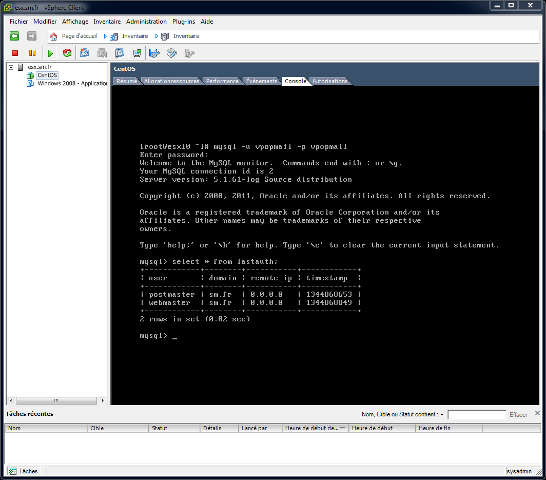Collapse the host node in the inventory tree
Image resolution: width=546 pixels, height=480 pixels.
click(11, 67)
